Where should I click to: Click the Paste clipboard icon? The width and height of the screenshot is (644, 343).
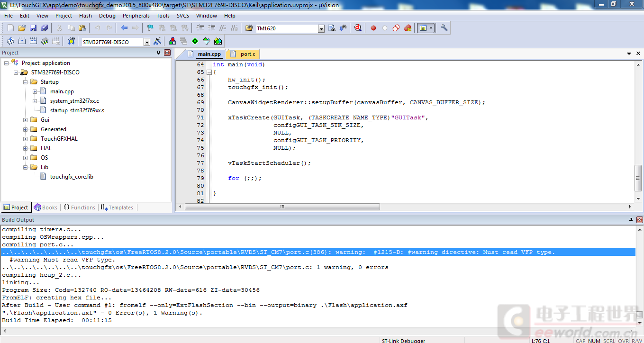click(82, 28)
